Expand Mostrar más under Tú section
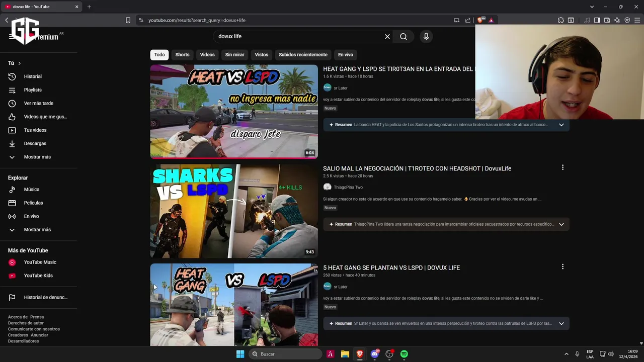The height and width of the screenshot is (362, 644). [x=37, y=157]
